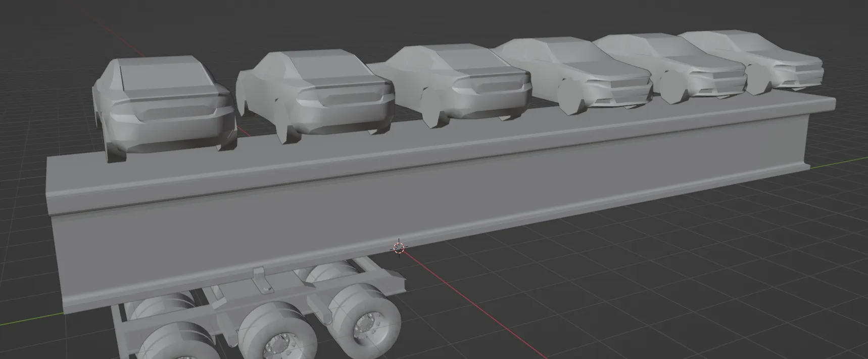
Task: Click the upright bracket on the trailer frame
Action: [x=261, y=281]
